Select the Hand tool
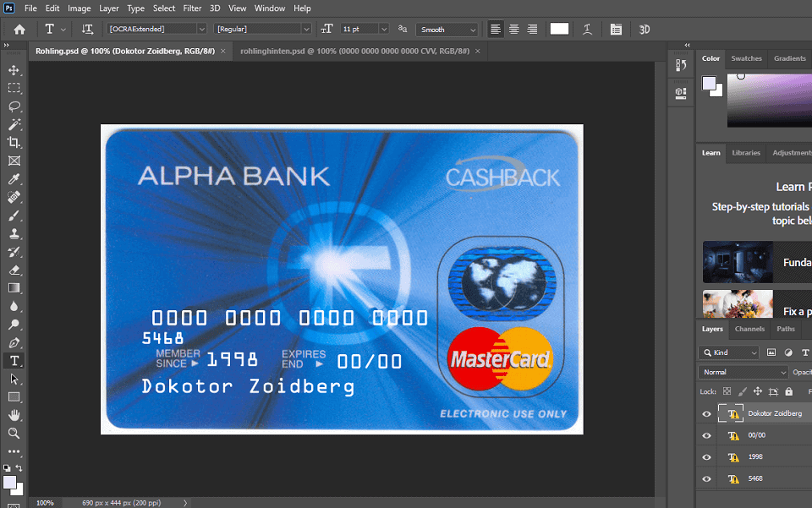Screen dimensions: 812x508 tap(14, 415)
